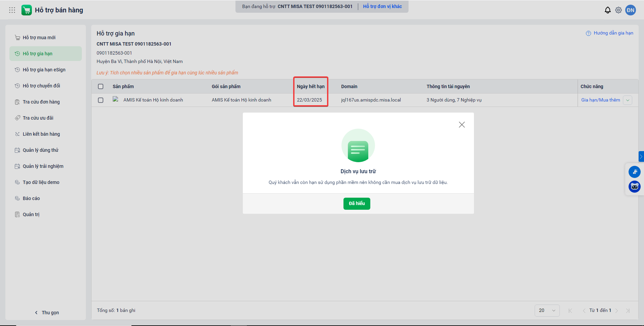Click the text 3 Người dùng, 7 Nghiệp vụ
The height and width of the screenshot is (326, 644).
pyautogui.click(x=454, y=100)
